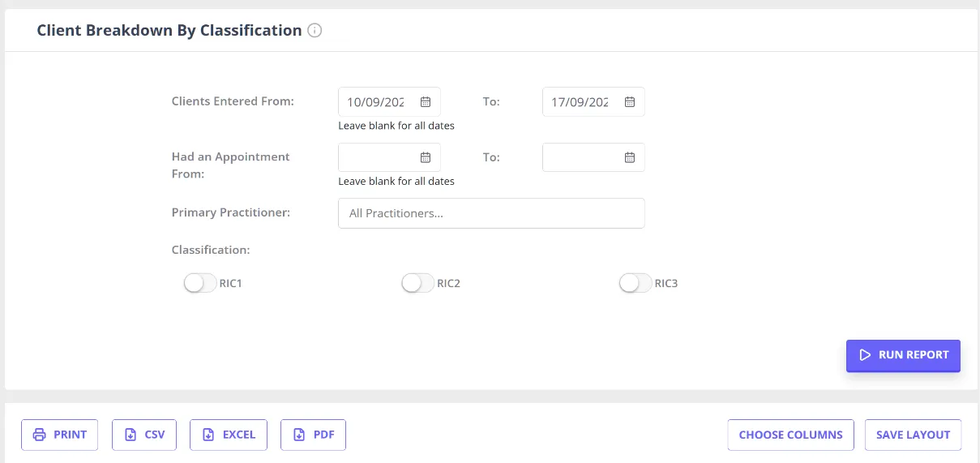
Task: Run the report with the RUN REPORT button
Action: click(x=903, y=355)
